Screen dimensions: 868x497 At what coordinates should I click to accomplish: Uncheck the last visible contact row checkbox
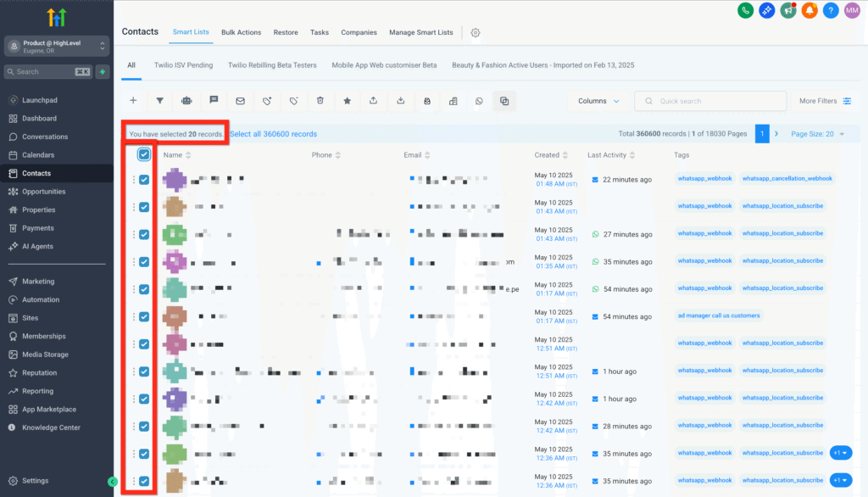[x=144, y=481]
